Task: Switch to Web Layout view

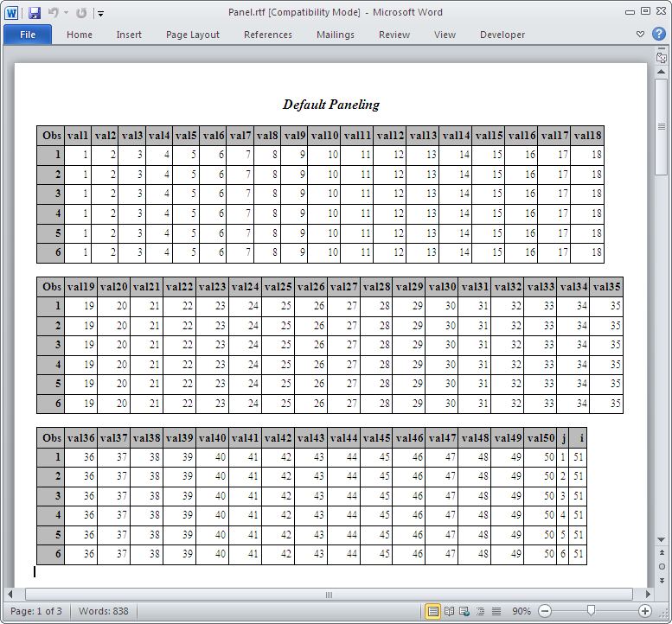Action: pyautogui.click(x=464, y=611)
